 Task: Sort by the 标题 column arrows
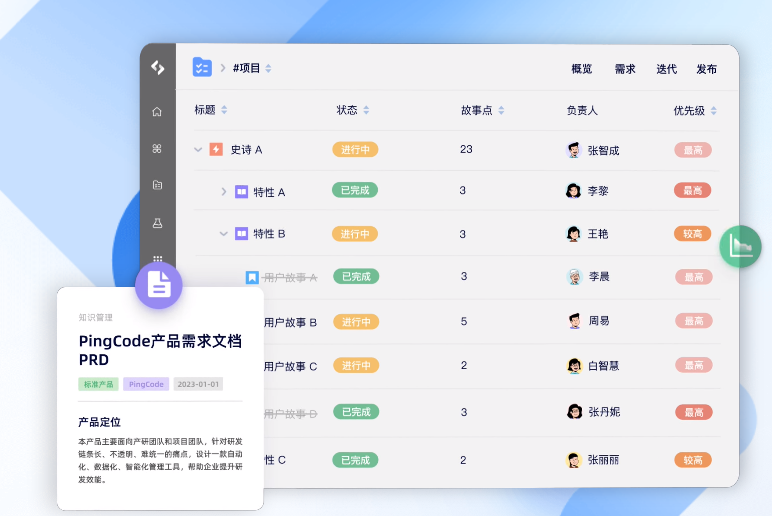225,110
